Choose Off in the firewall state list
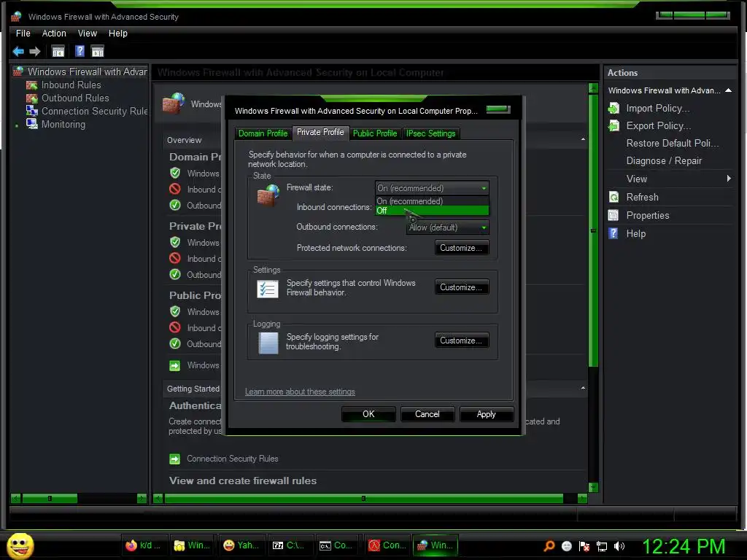 click(432, 211)
